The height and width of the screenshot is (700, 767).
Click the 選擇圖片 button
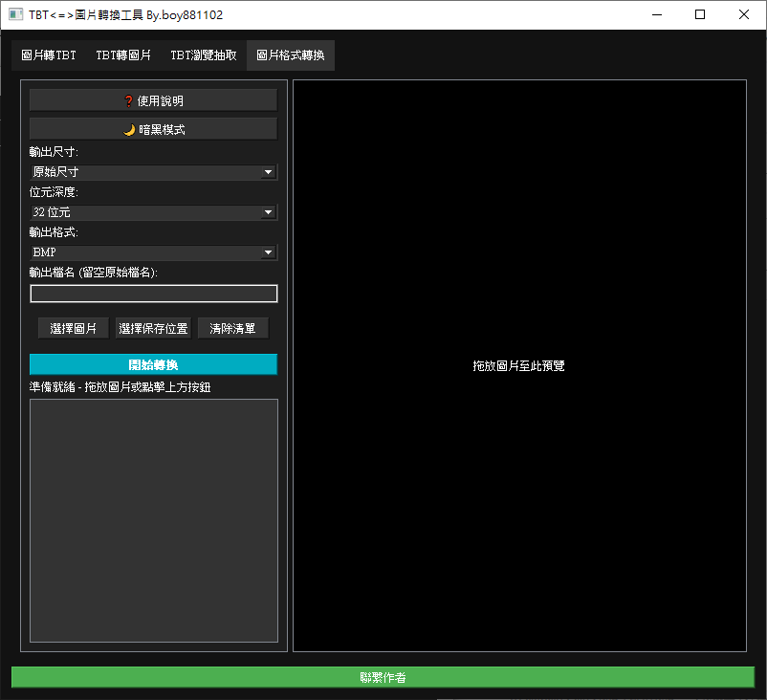tap(74, 328)
